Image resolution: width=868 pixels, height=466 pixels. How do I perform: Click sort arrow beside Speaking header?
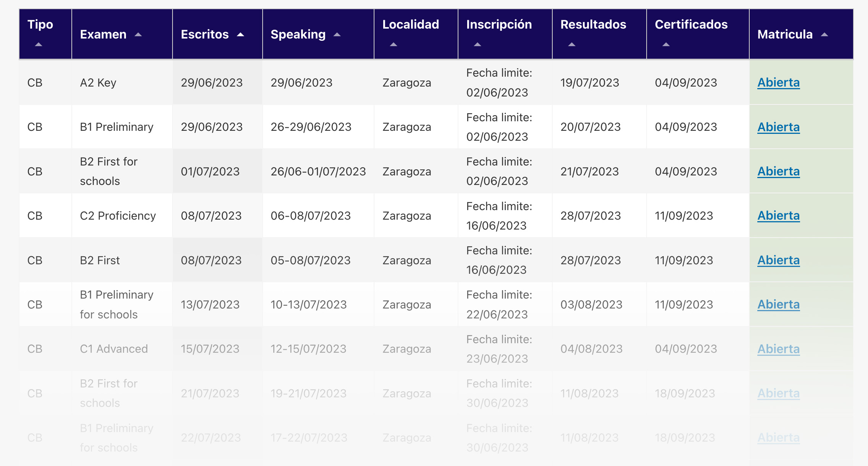337,35
